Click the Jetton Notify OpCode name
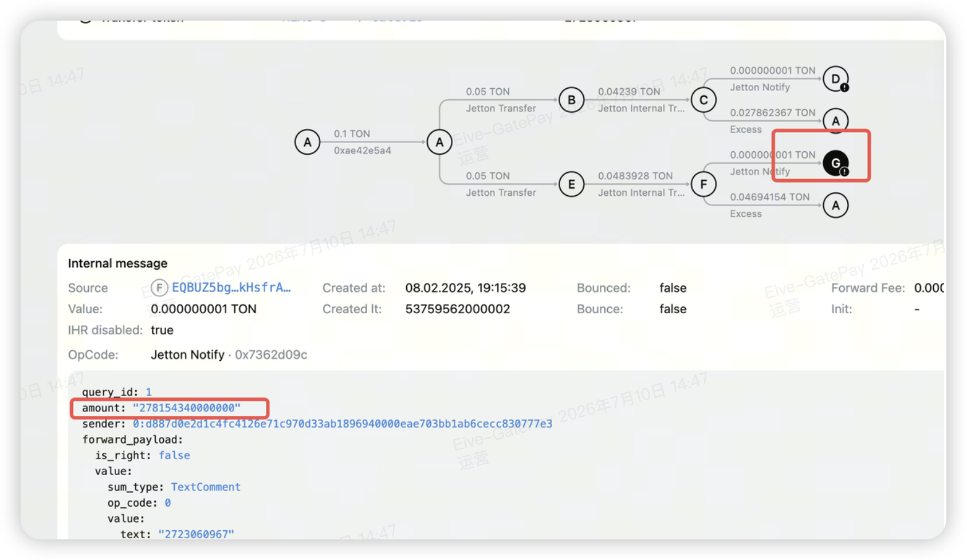Viewport: 967px width, 560px height. (187, 355)
